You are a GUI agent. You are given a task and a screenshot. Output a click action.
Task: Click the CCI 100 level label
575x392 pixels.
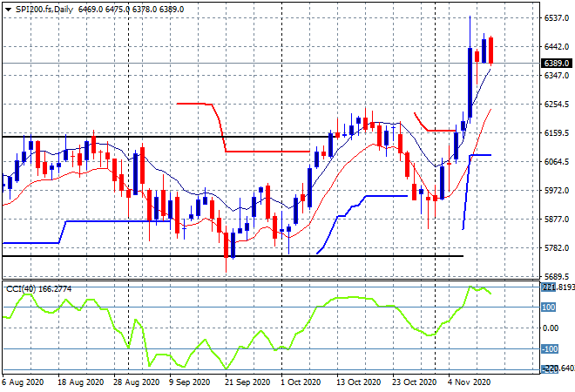point(549,307)
